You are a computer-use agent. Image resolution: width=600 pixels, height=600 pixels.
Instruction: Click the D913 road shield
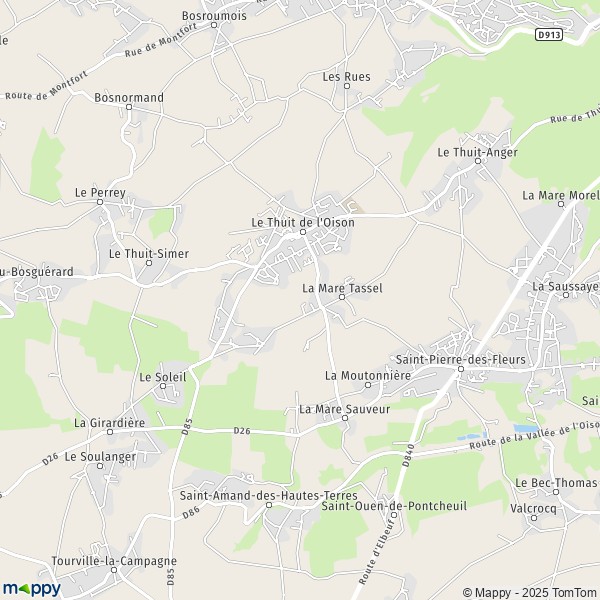point(549,35)
